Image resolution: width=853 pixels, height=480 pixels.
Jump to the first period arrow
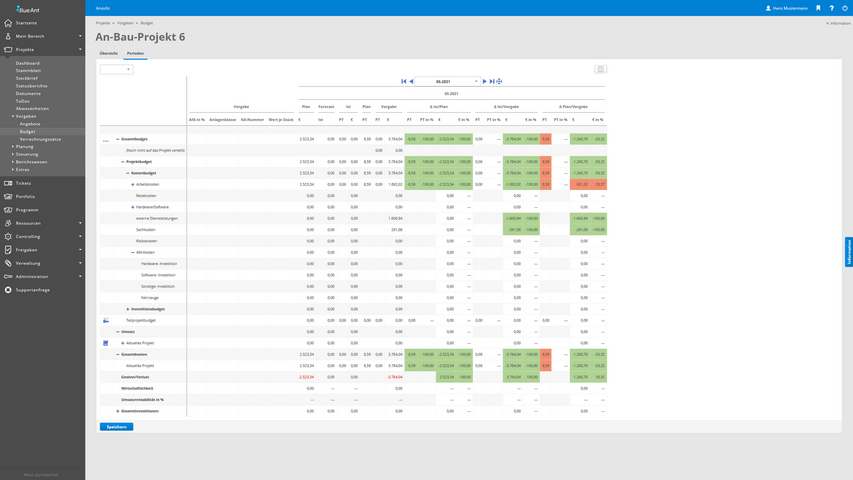point(404,81)
